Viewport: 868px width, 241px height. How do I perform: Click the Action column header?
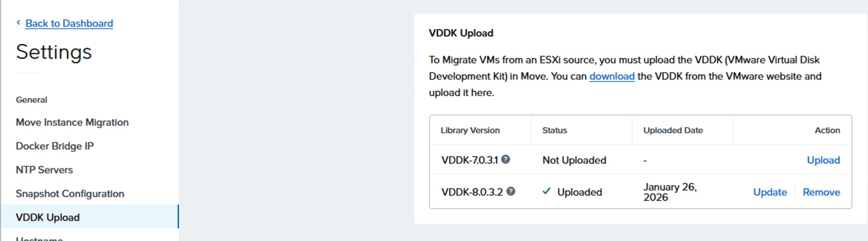[827, 131]
